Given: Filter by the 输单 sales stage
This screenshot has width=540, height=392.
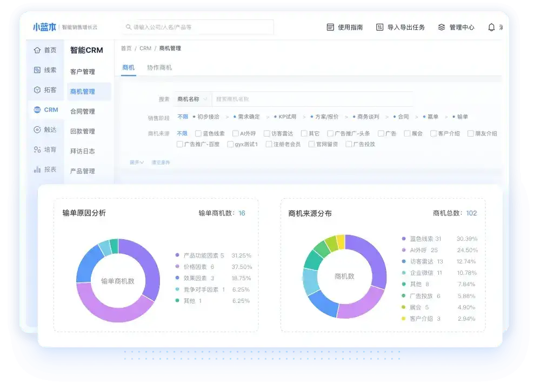Looking at the screenshot, I should pyautogui.click(x=460, y=117).
